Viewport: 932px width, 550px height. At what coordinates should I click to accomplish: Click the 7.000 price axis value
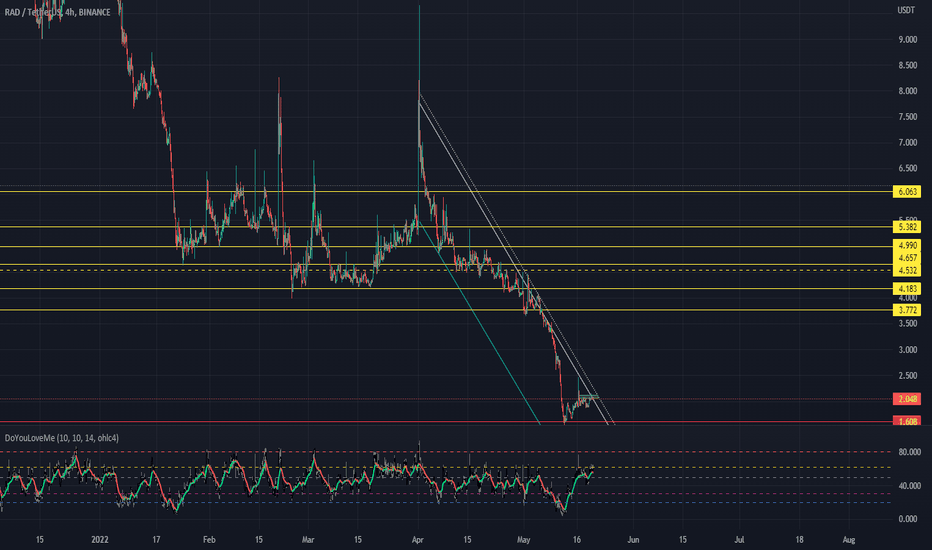point(907,143)
